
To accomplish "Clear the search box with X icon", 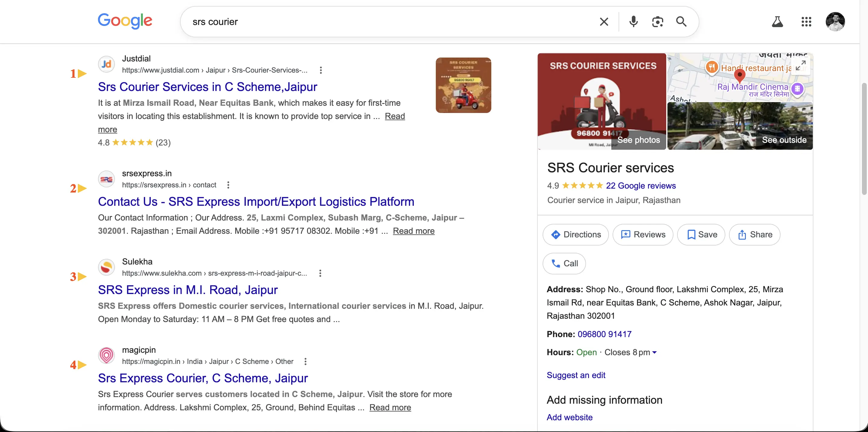I will point(604,22).
